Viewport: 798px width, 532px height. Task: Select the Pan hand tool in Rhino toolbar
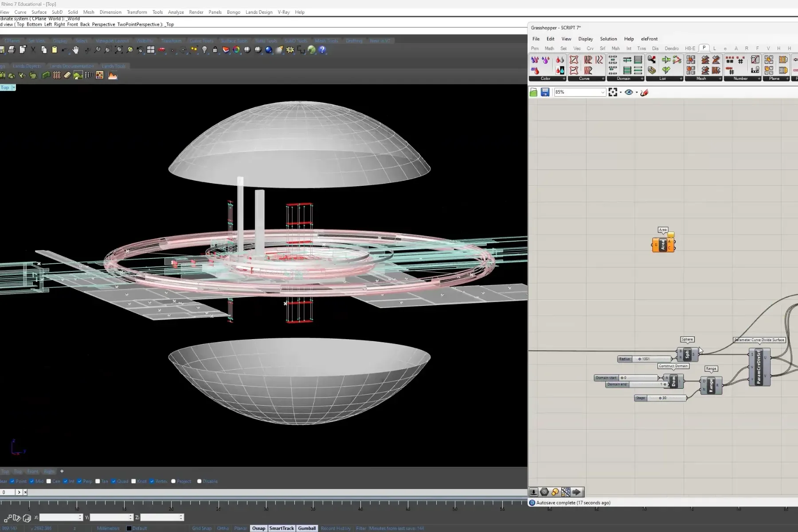click(76, 50)
